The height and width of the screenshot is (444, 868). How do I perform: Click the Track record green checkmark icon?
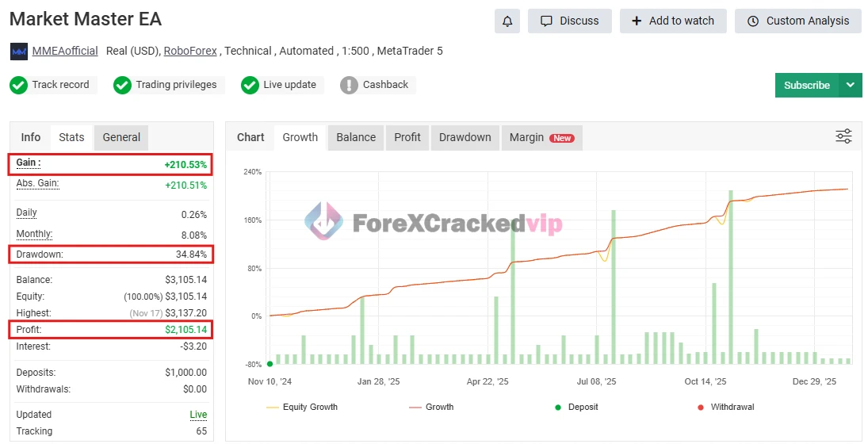tap(18, 85)
